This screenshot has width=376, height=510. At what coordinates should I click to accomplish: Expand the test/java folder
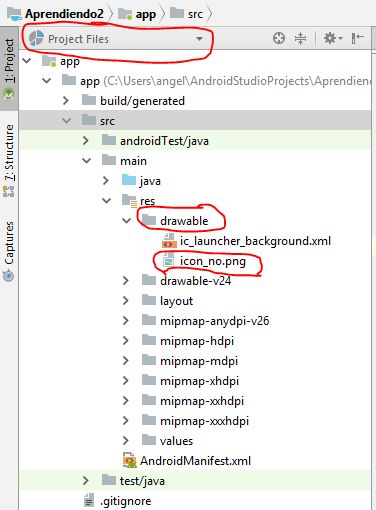[86, 481]
